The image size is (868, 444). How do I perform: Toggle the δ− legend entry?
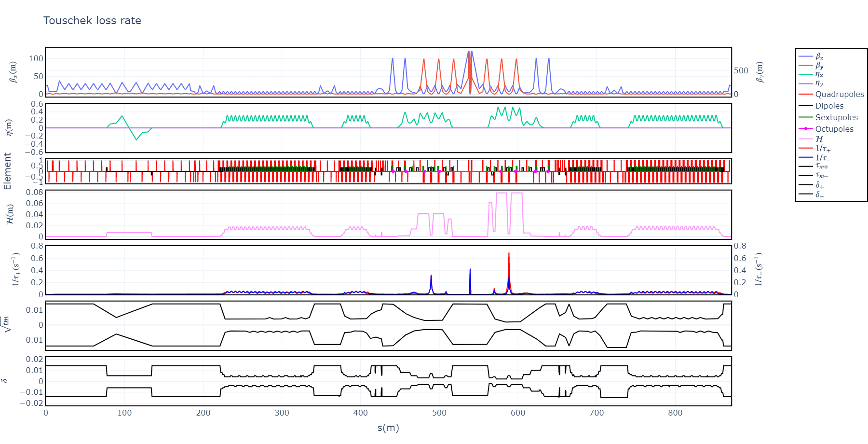click(820, 194)
